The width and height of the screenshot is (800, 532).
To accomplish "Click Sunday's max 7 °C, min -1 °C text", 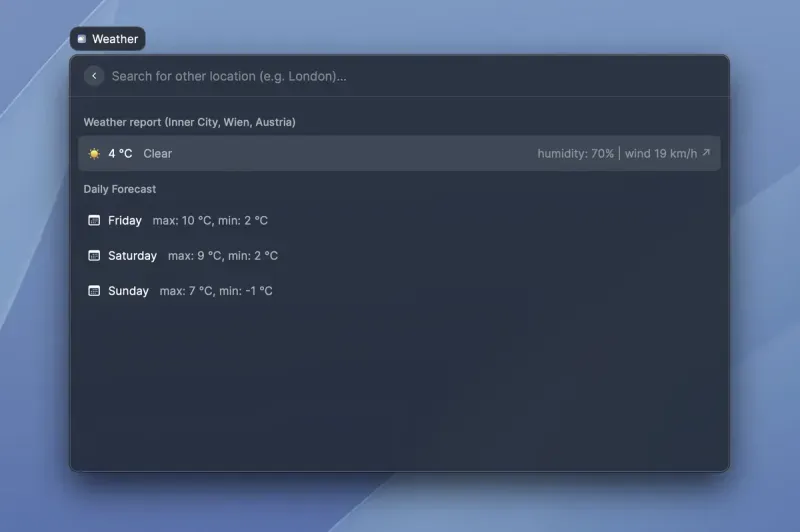I will (216, 291).
